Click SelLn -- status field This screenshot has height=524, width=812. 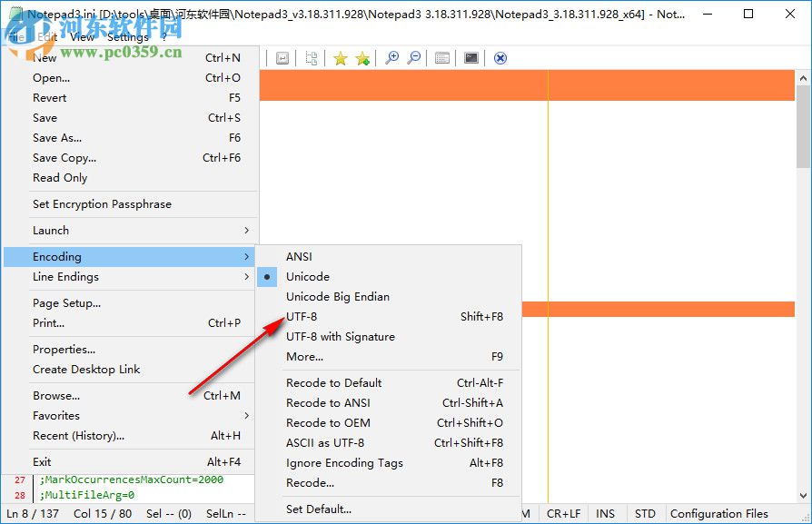tap(226, 514)
